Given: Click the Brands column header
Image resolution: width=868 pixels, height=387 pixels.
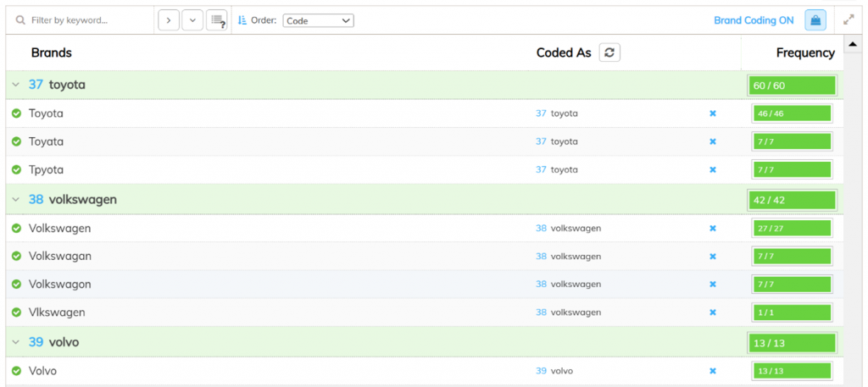Looking at the screenshot, I should pyautogui.click(x=52, y=53).
